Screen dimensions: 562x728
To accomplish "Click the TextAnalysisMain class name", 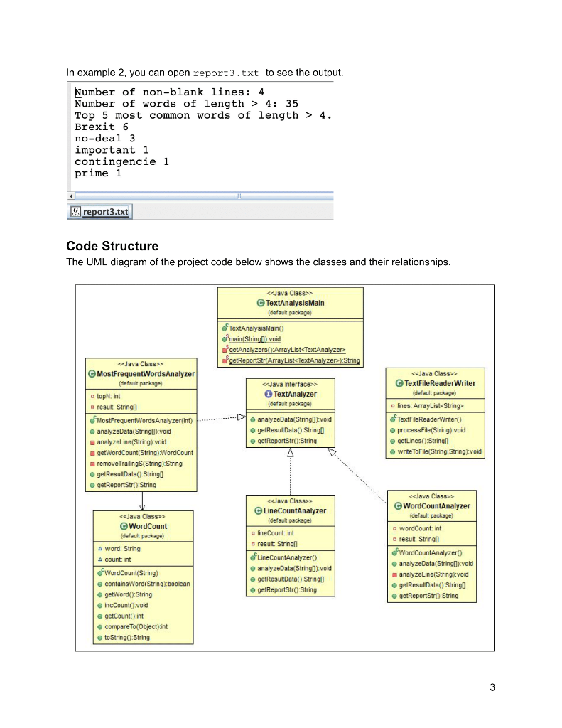I will [x=295, y=303].
